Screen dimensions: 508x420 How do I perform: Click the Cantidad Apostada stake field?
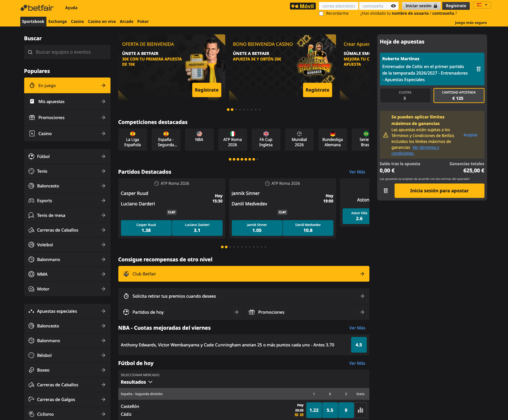point(459,96)
